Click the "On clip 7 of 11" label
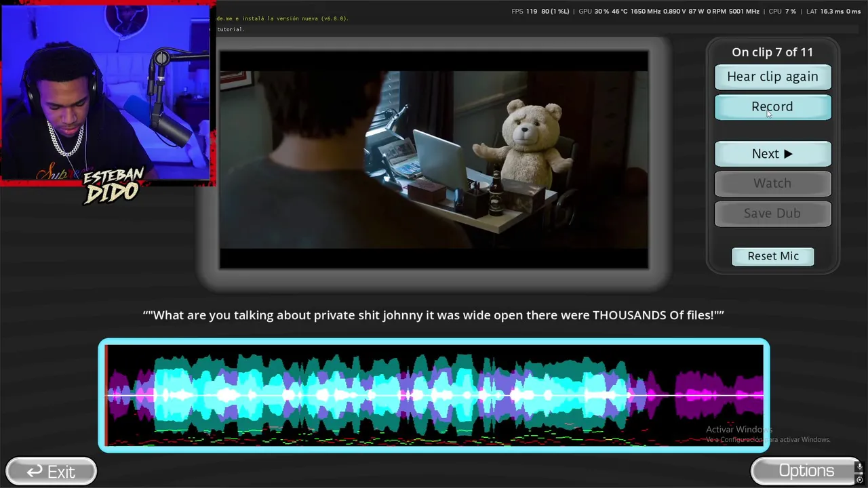868x488 pixels. coord(772,52)
